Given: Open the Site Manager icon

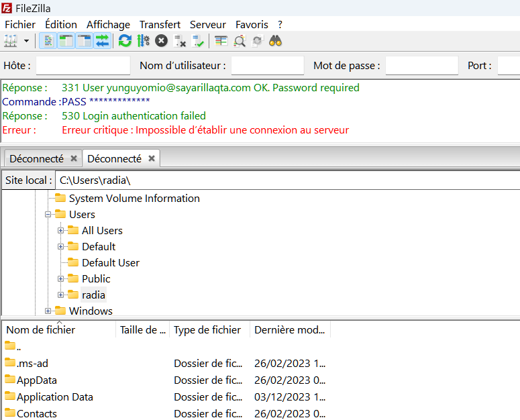Looking at the screenshot, I should tap(11, 41).
